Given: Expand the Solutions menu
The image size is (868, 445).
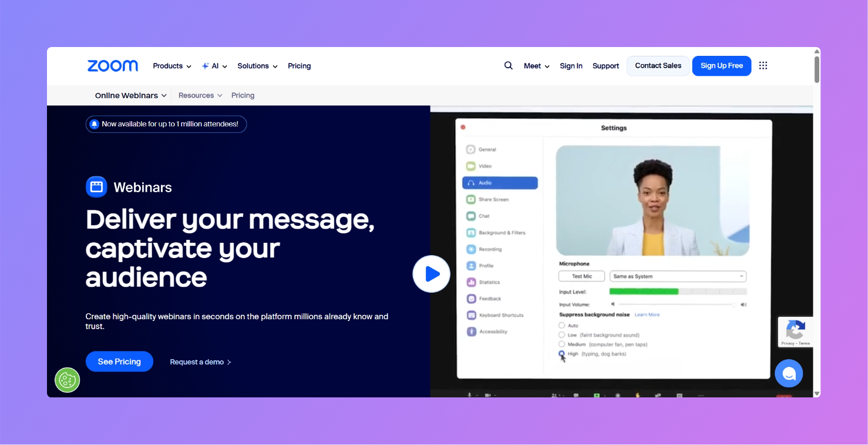Looking at the screenshot, I should 257,66.
